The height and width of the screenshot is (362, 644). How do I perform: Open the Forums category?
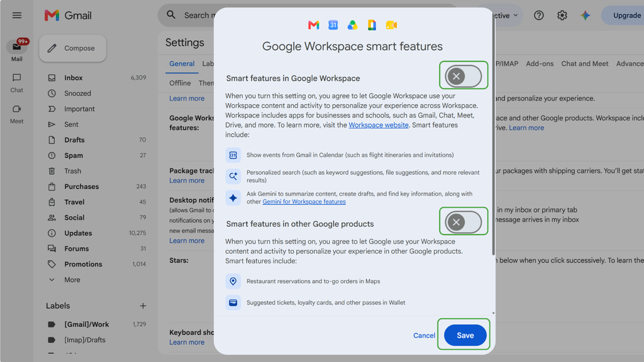coord(97,249)
